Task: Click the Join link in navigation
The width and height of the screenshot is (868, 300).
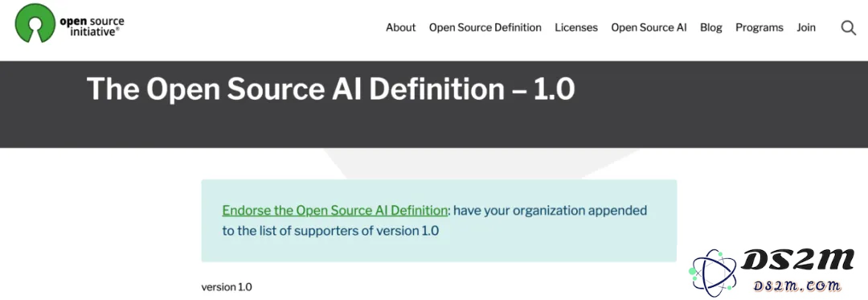Action: point(806,27)
